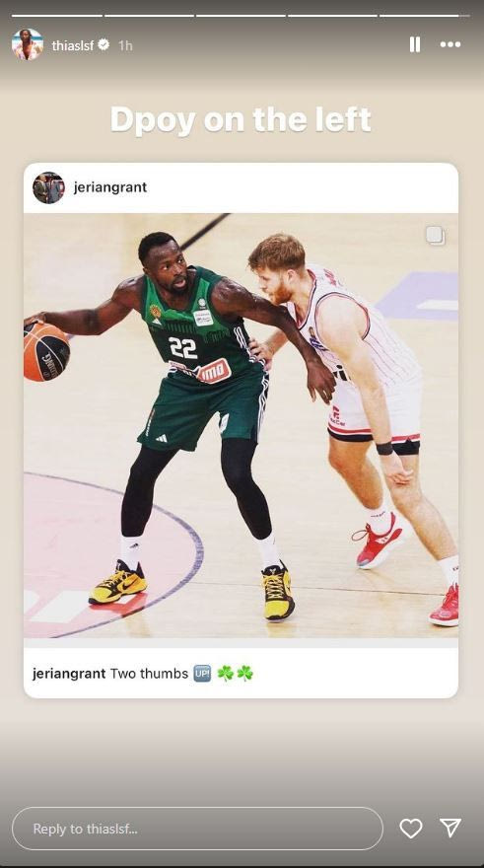Click the 'Two thumbs' caption text

point(150,674)
